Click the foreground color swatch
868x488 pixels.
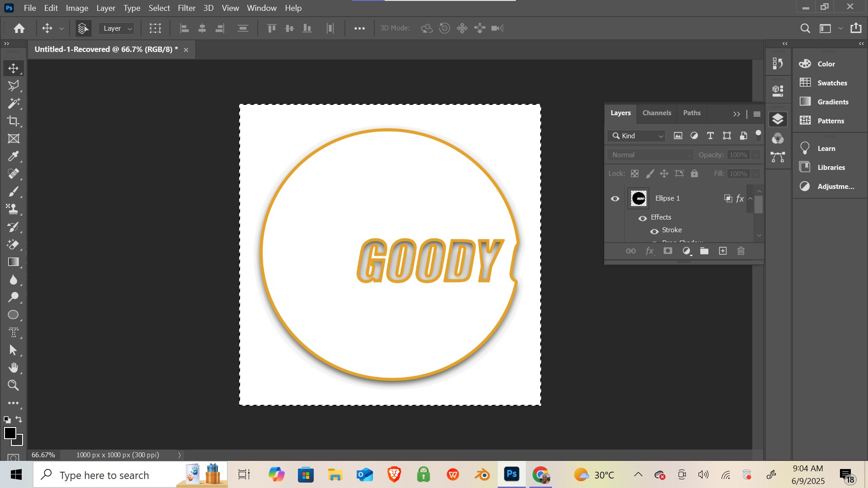click(10, 433)
